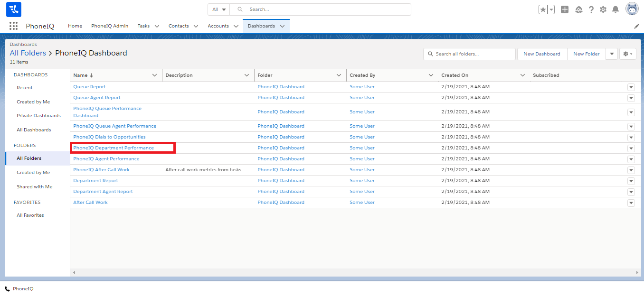Select the Dashboards tab
644x296 pixels.
(x=261, y=26)
